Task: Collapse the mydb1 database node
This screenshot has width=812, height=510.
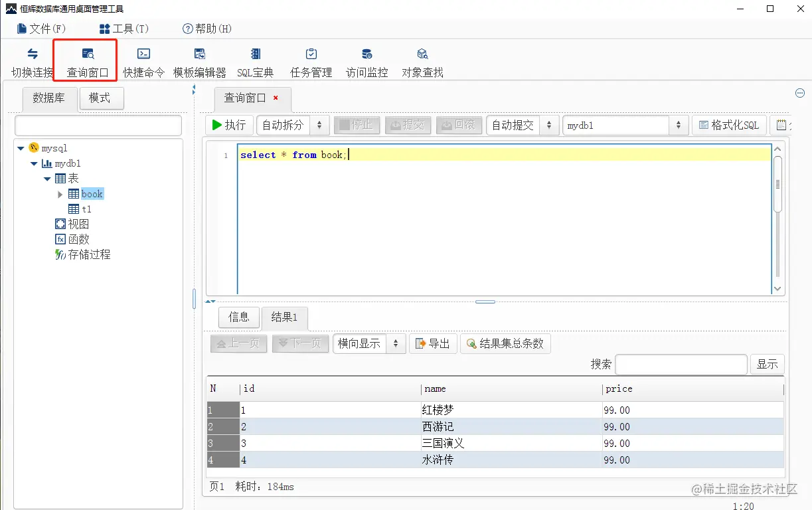Action: 35,163
